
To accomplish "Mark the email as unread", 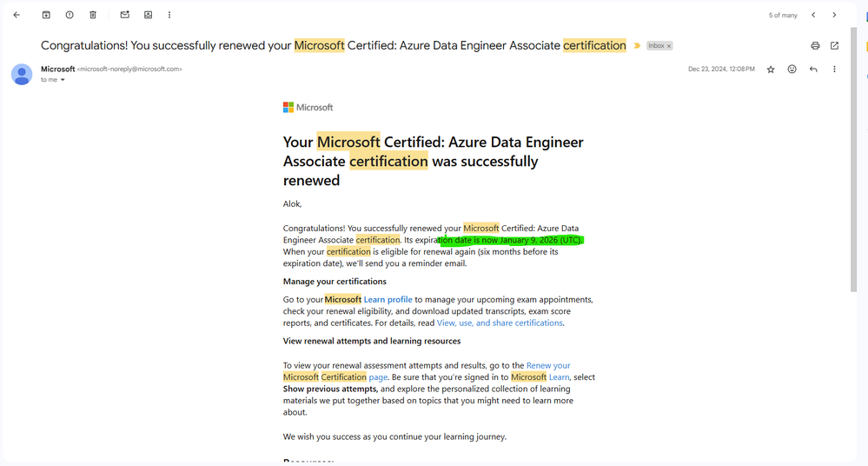I will (x=124, y=15).
